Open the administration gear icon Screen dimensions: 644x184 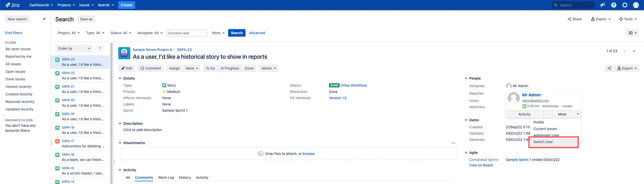(x=625, y=5)
